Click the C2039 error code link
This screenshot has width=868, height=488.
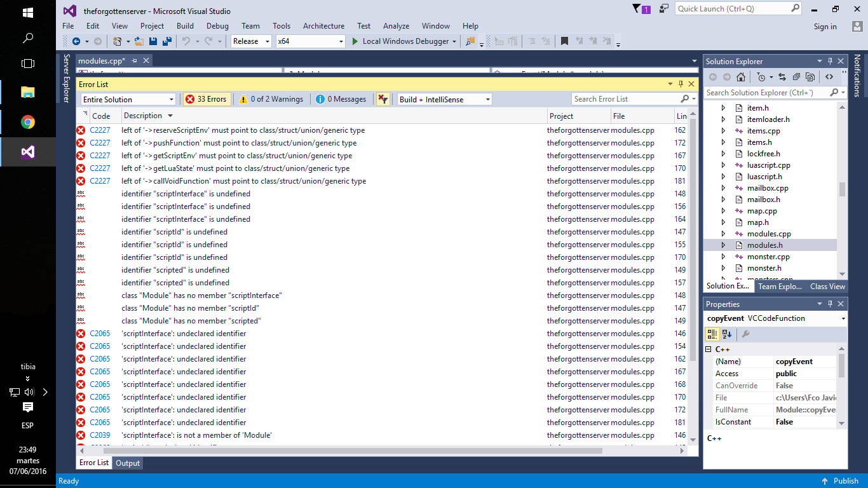pyautogui.click(x=100, y=435)
